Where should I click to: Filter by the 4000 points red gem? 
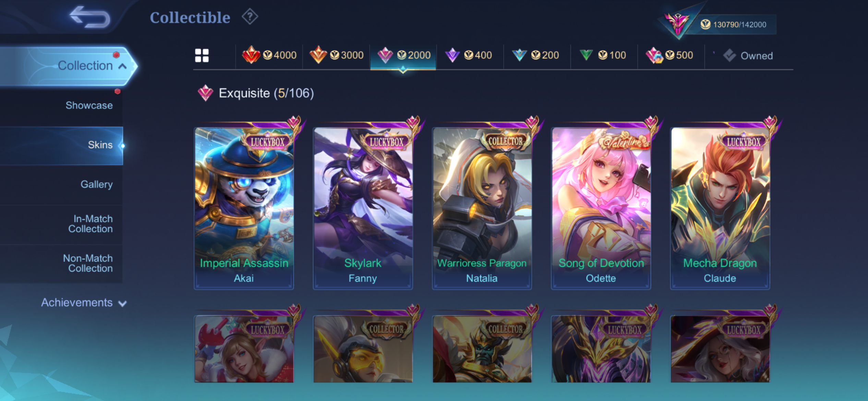269,55
